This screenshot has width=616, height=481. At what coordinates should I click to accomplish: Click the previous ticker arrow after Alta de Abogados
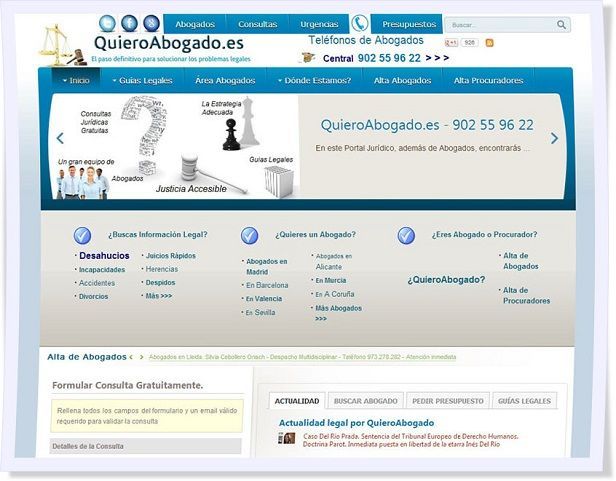[131, 357]
